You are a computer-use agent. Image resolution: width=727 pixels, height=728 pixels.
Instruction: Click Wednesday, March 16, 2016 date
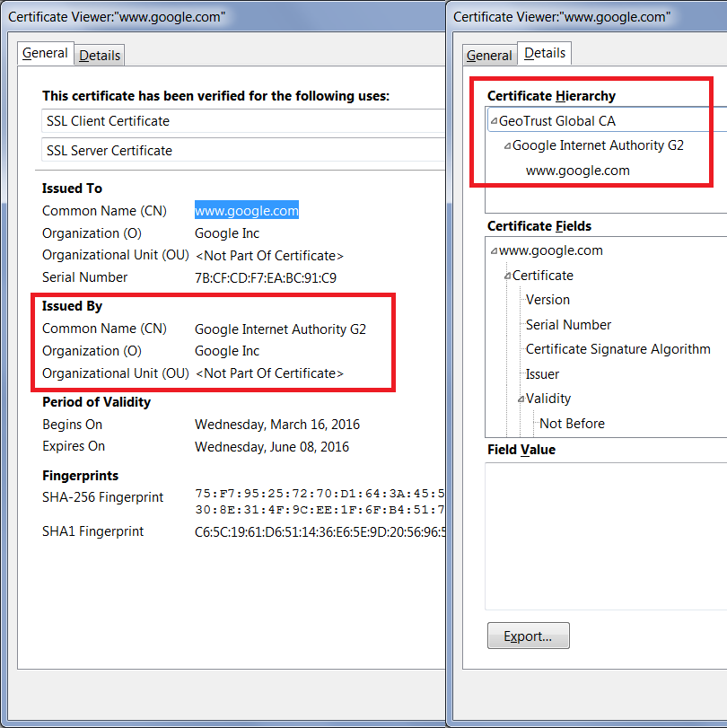(x=277, y=425)
